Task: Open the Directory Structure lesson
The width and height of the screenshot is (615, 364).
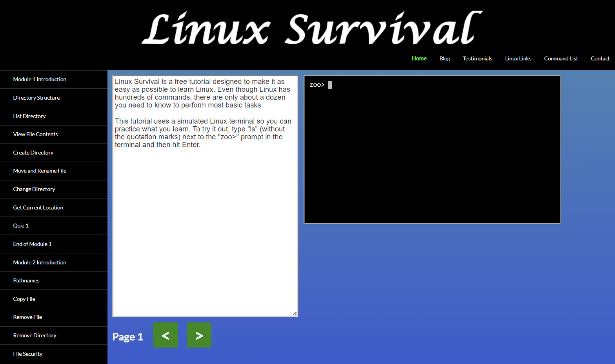Action: 36,98
